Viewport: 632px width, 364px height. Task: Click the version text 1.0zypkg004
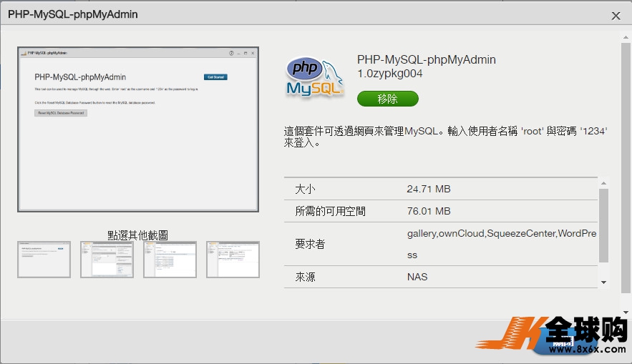point(389,74)
